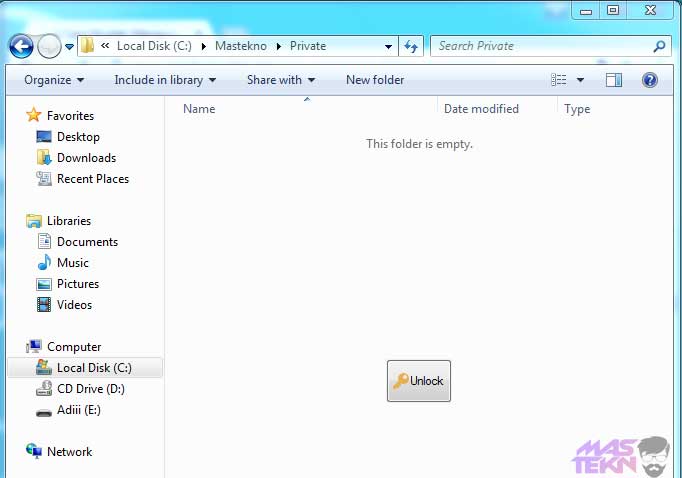Screen dimensions: 682x478
Task: Open the Help question mark icon
Action: tap(649, 80)
